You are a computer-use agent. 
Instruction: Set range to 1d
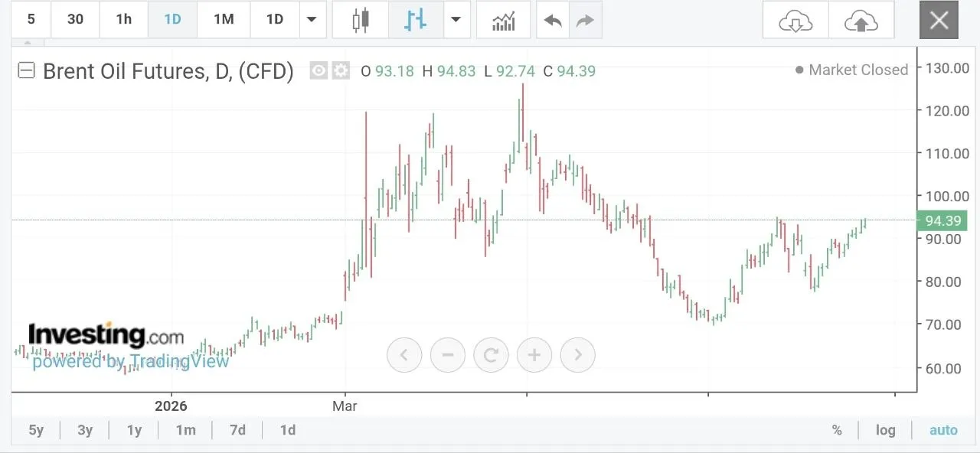[288, 430]
